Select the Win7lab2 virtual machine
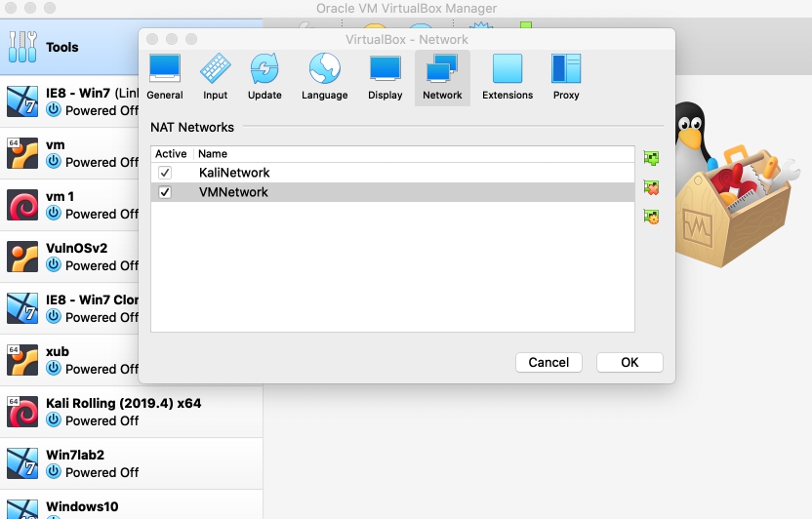Screen dimensions: 812x519 click(131, 463)
